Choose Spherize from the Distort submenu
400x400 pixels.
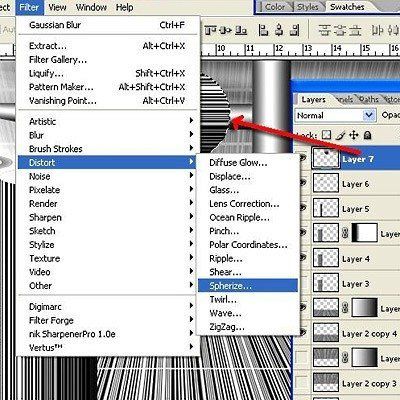248,286
